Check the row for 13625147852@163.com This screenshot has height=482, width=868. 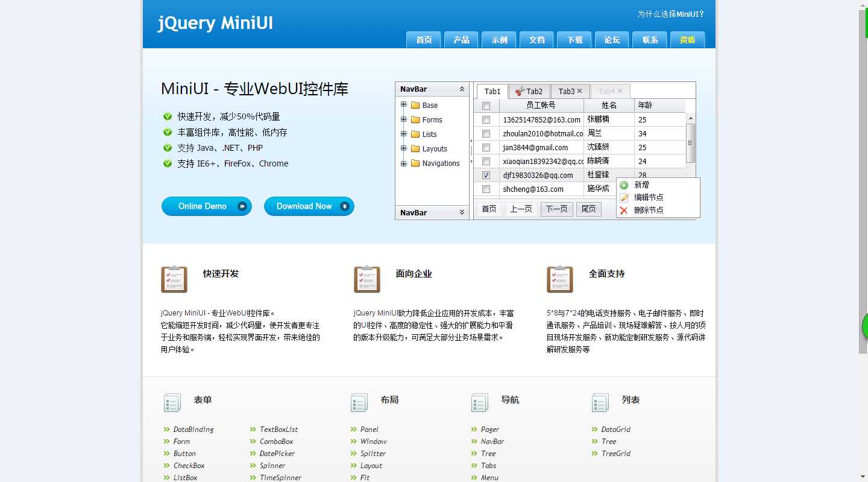486,119
